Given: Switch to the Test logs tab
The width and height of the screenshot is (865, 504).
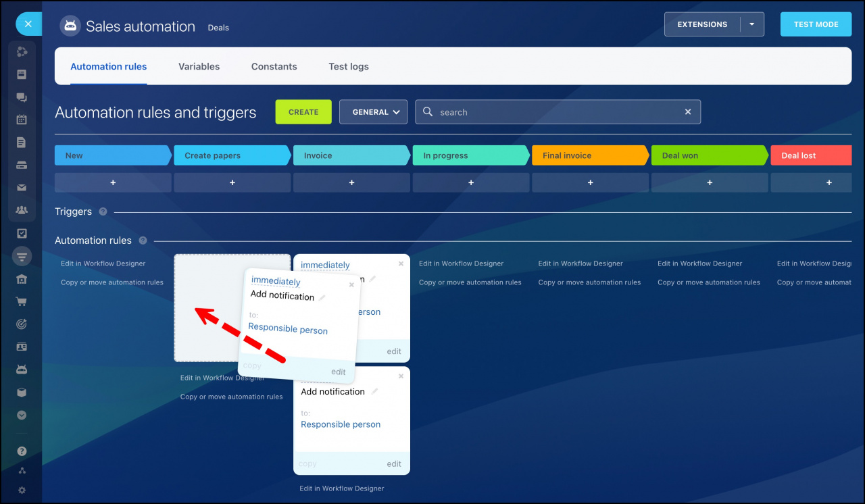Looking at the screenshot, I should pos(349,66).
